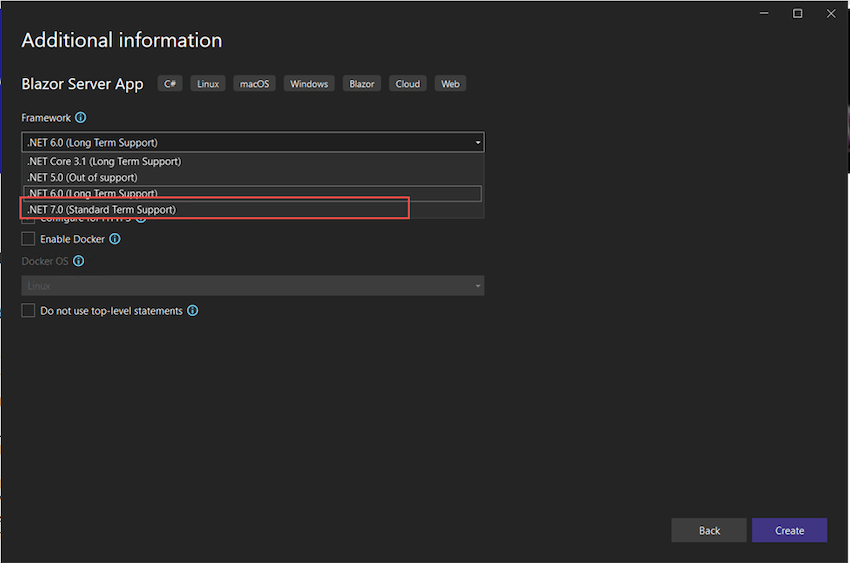Screen dimensions: 850x563
Task: Go Back to the previous step
Action: coord(709,530)
